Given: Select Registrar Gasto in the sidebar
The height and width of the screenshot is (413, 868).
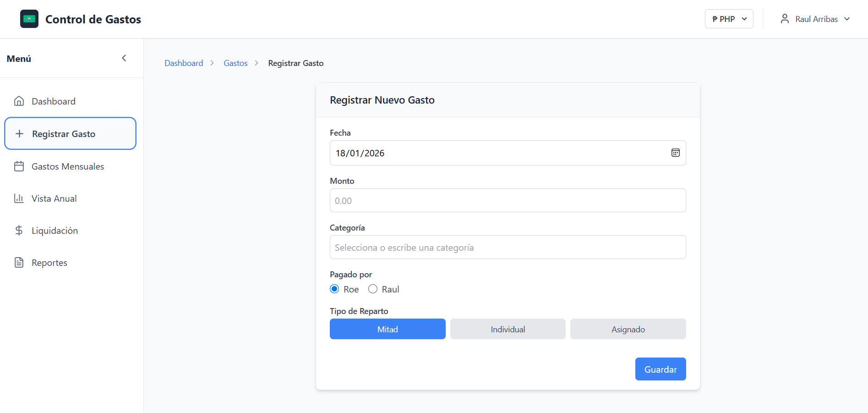Looking at the screenshot, I should tap(70, 133).
